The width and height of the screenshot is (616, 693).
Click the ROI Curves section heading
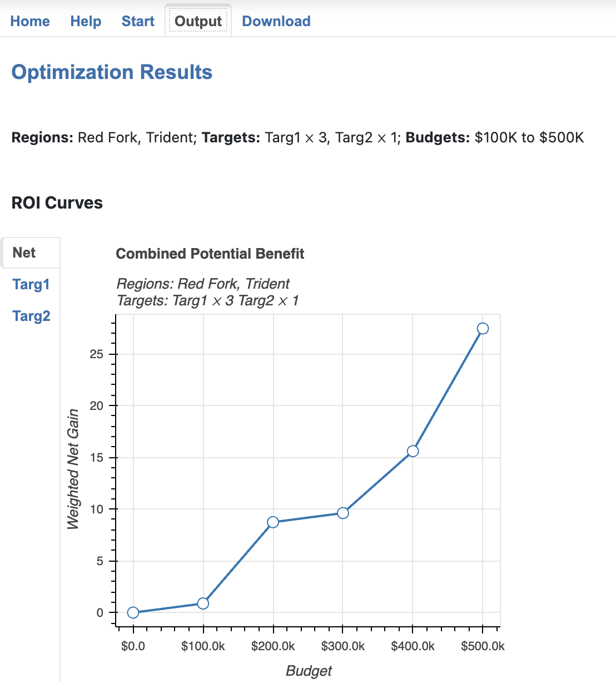(x=57, y=202)
